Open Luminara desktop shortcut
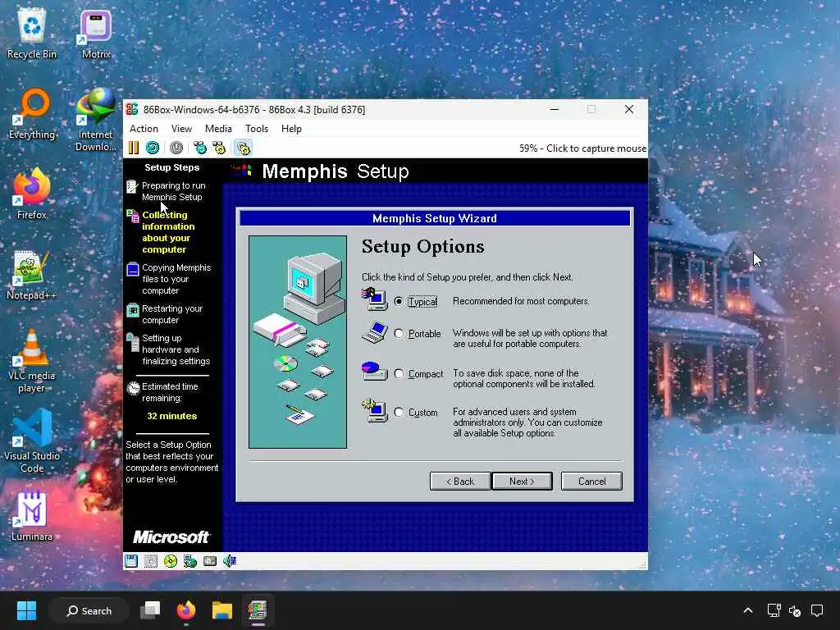Viewport: 840px width, 630px height. pos(32,517)
